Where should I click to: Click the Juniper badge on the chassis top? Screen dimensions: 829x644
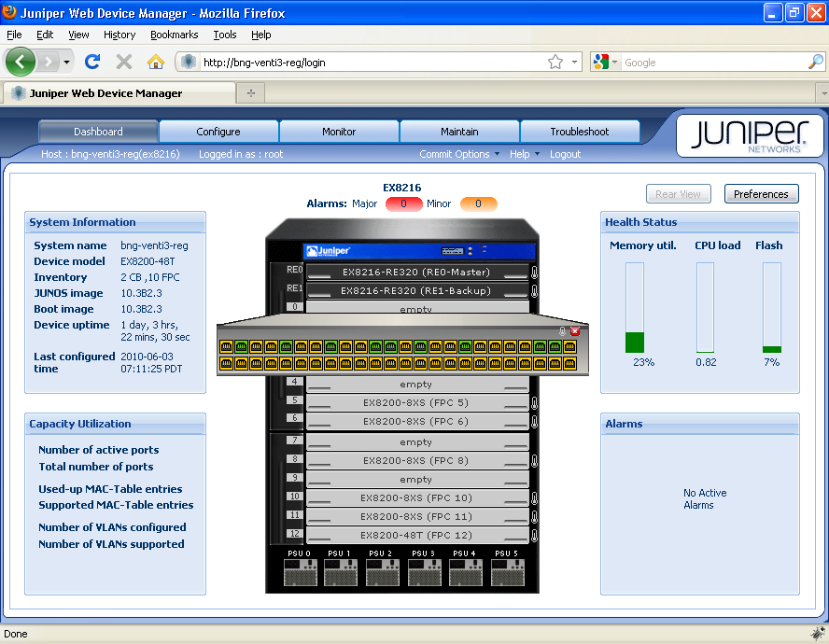point(329,251)
